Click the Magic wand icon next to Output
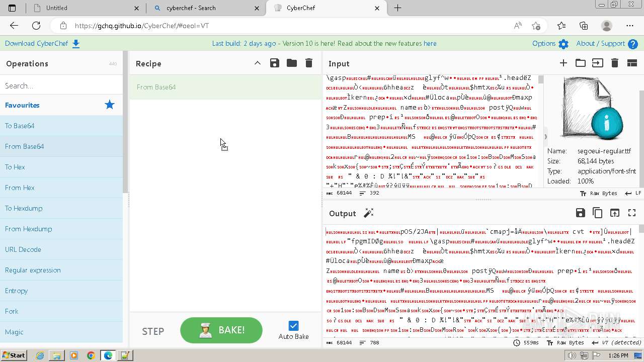Screen dimensions: 644x362 click(368, 213)
